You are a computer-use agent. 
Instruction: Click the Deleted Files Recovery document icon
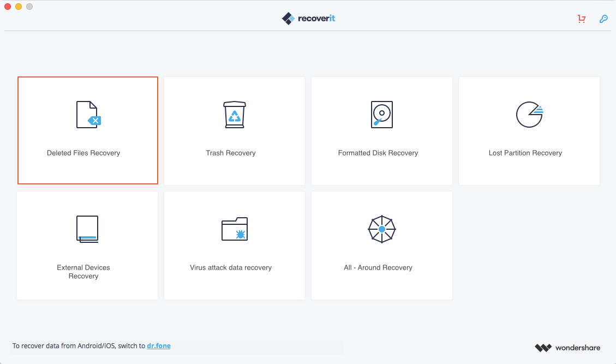(x=88, y=115)
